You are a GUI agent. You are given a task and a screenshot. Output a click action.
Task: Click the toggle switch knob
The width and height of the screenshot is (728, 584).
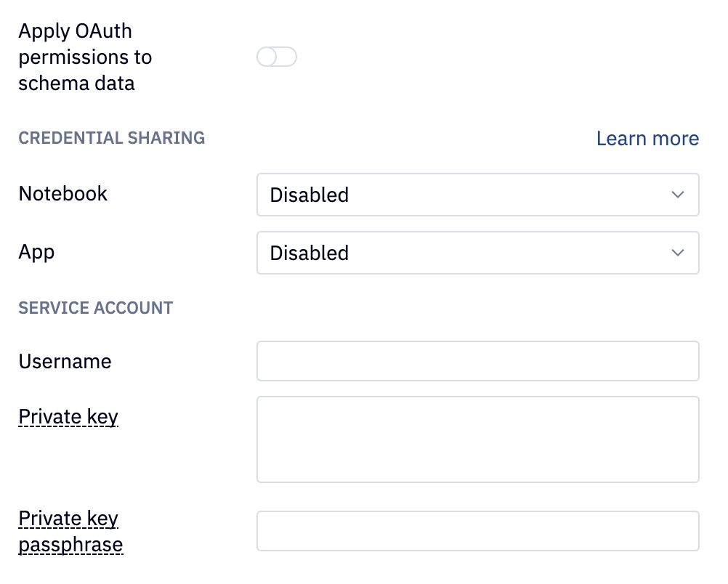268,57
